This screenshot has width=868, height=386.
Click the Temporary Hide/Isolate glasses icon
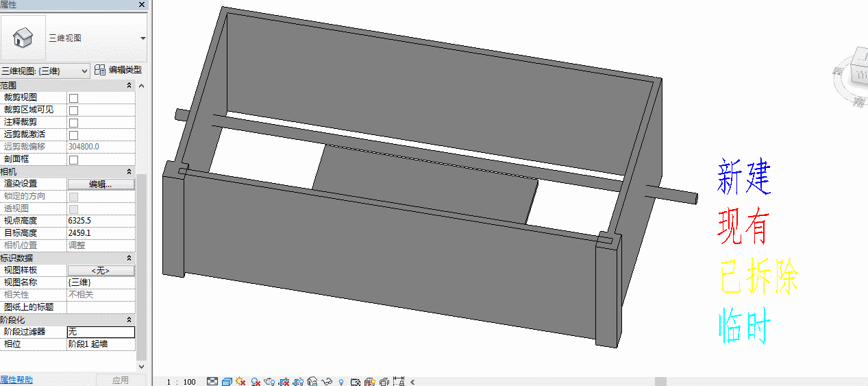327,381
